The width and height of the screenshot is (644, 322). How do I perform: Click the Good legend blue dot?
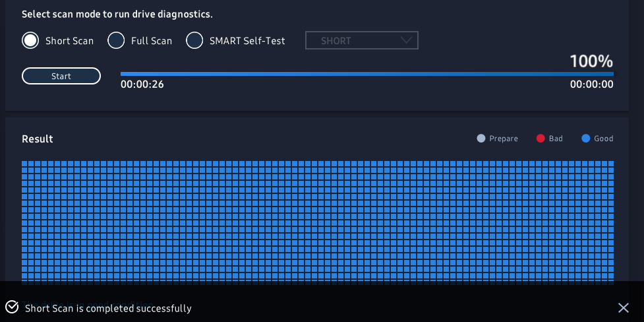click(586, 139)
